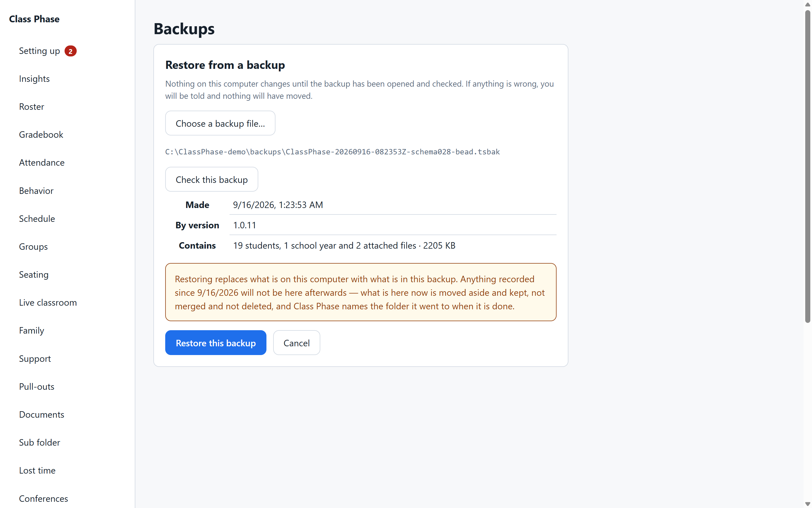Click the Class Phase app title
This screenshot has width=812, height=508.
pyautogui.click(x=34, y=19)
